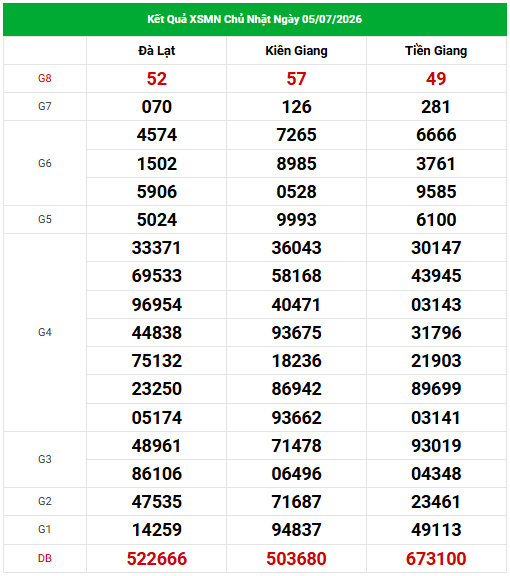510x576 pixels.
Task: Click Tiền Giang G1 number 49113
Action: point(436,530)
